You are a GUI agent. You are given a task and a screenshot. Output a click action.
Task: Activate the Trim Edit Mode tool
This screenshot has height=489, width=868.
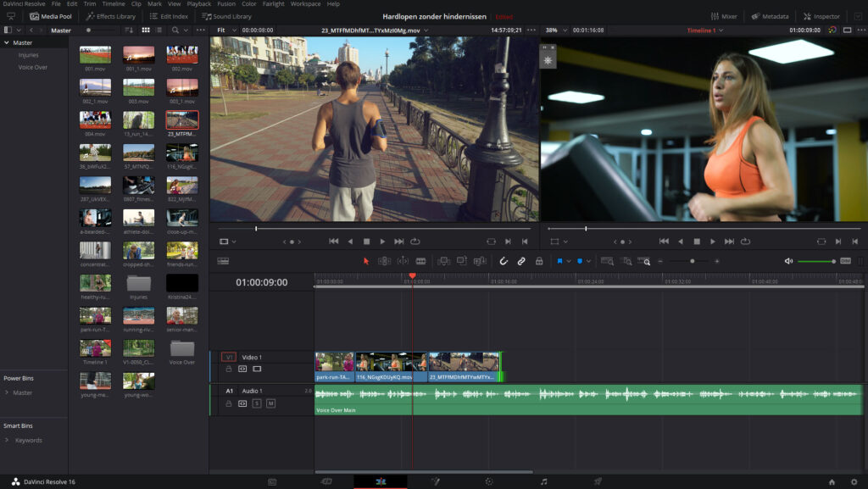point(384,261)
